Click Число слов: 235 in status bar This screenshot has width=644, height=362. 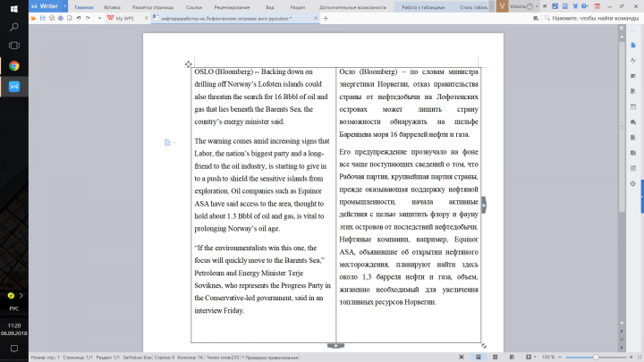tap(222, 358)
